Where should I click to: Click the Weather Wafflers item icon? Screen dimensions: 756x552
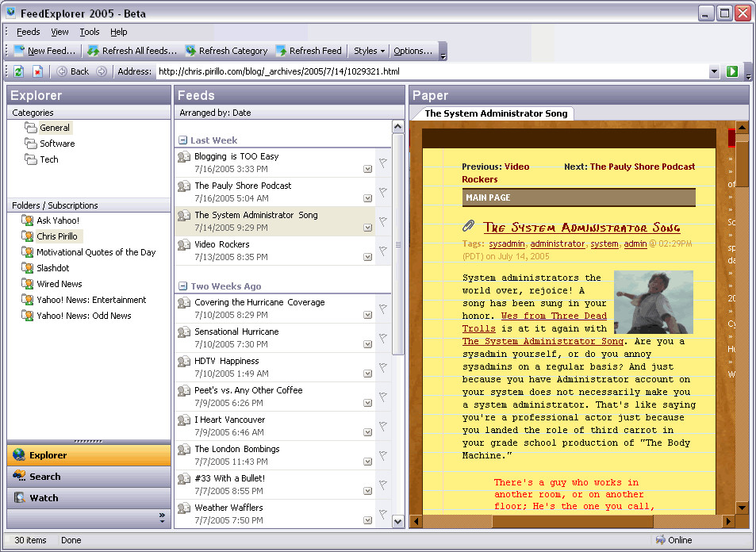click(x=184, y=508)
